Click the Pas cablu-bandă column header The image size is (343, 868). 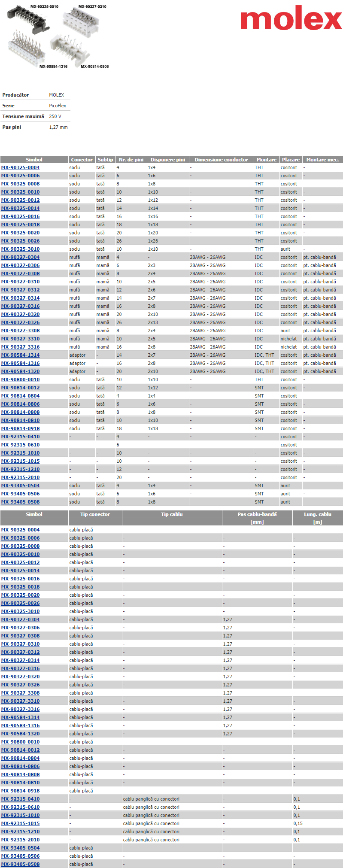(257, 514)
